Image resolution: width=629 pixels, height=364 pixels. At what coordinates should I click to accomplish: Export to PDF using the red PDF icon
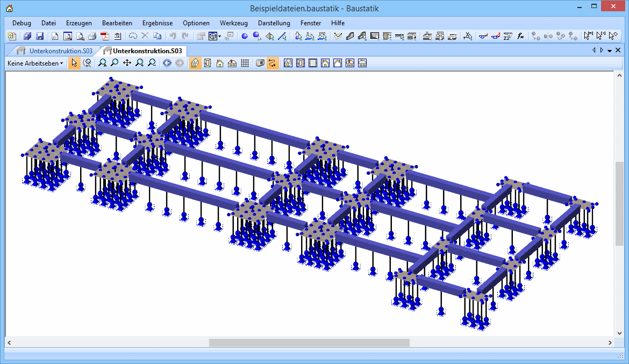click(x=105, y=37)
